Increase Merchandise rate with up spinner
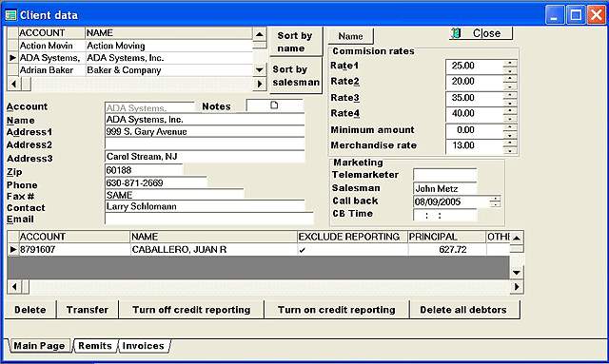The height and width of the screenshot is (364, 609). 510,144
